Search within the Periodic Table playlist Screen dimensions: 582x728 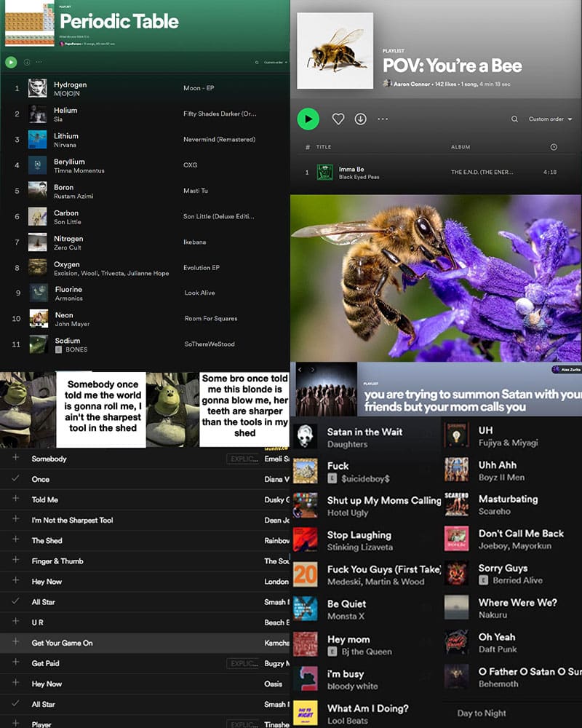(257, 62)
